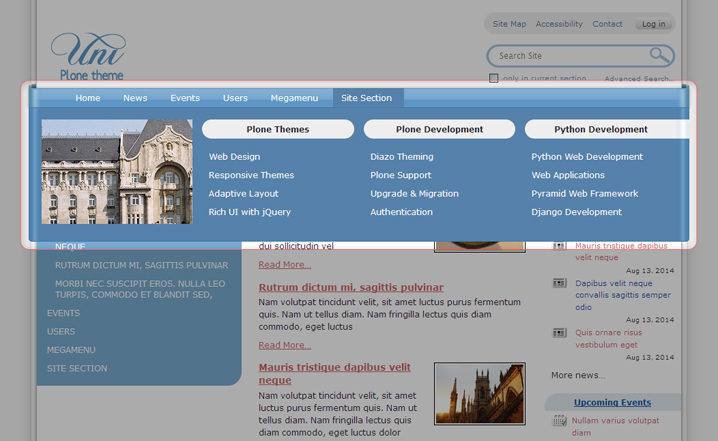Open Rich UI with jQuery link
The height and width of the screenshot is (441, 718).
pyautogui.click(x=250, y=212)
